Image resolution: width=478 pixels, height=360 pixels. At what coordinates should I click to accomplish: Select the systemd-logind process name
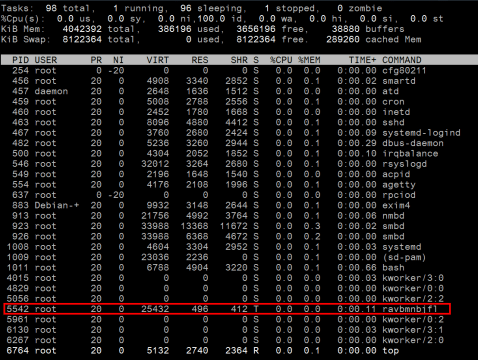[421, 133]
